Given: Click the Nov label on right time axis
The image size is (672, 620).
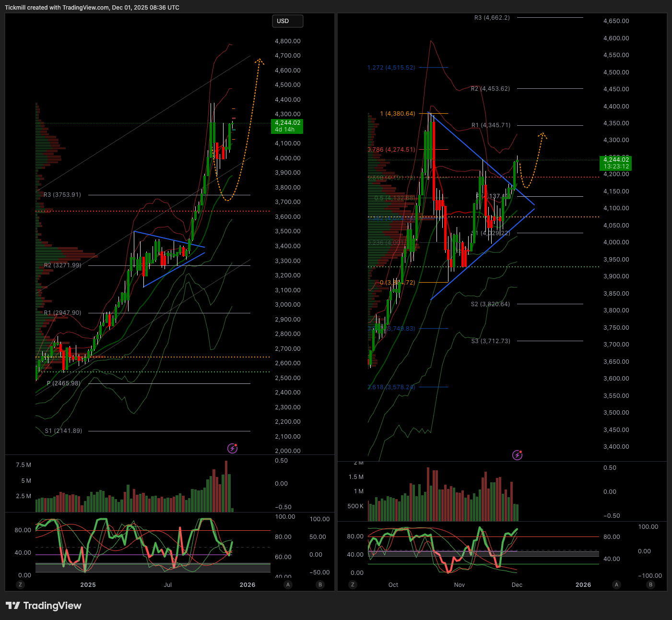Looking at the screenshot, I should pos(459,584).
